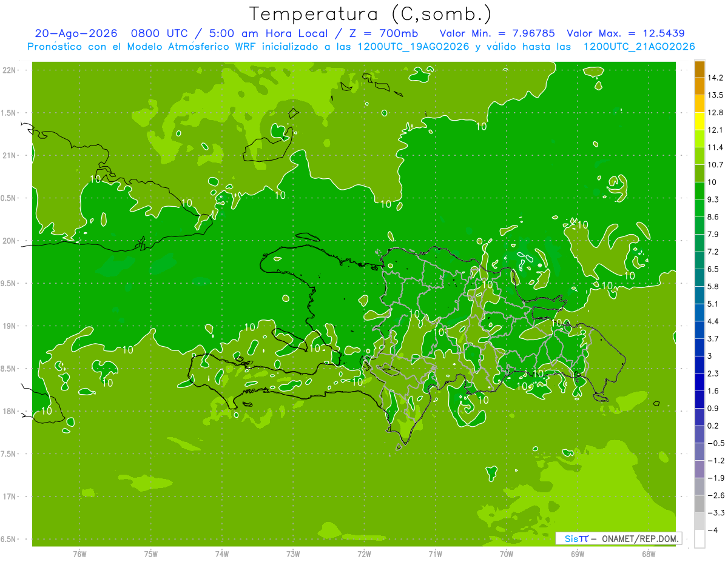Image resolution: width=728 pixels, height=562 pixels.
Task: Click the '21N' latitude label
Action: [10, 156]
